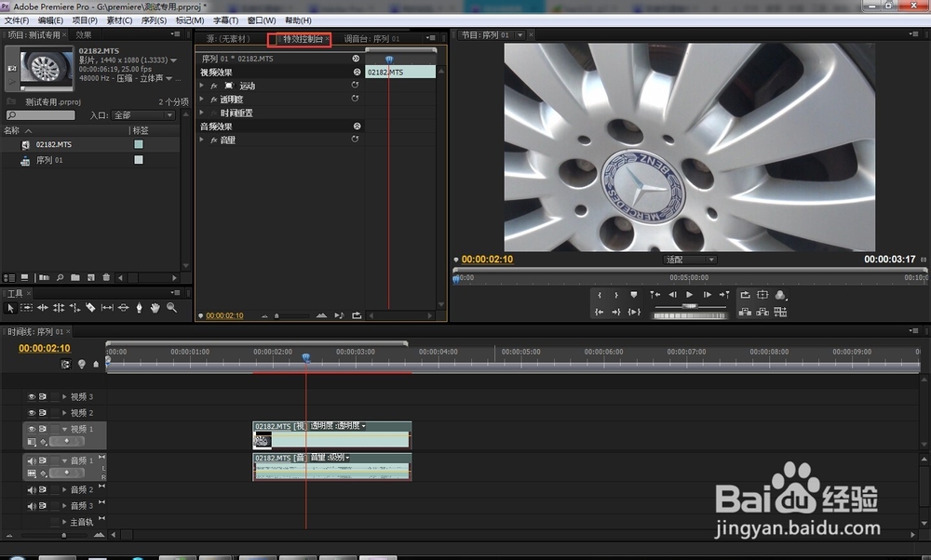Click the shuttle slider in program monitor
931x560 pixels.
tap(689, 306)
